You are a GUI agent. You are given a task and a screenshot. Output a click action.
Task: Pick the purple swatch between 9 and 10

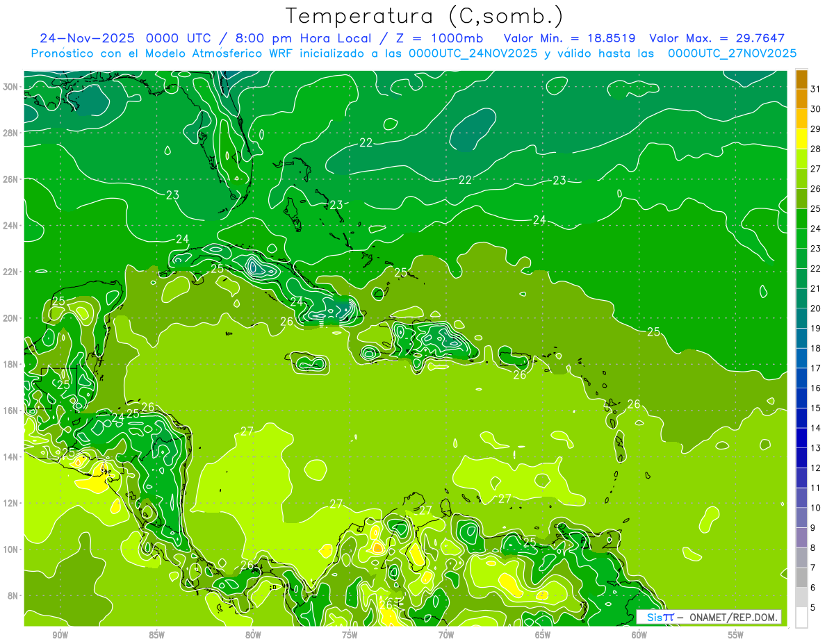click(x=802, y=518)
